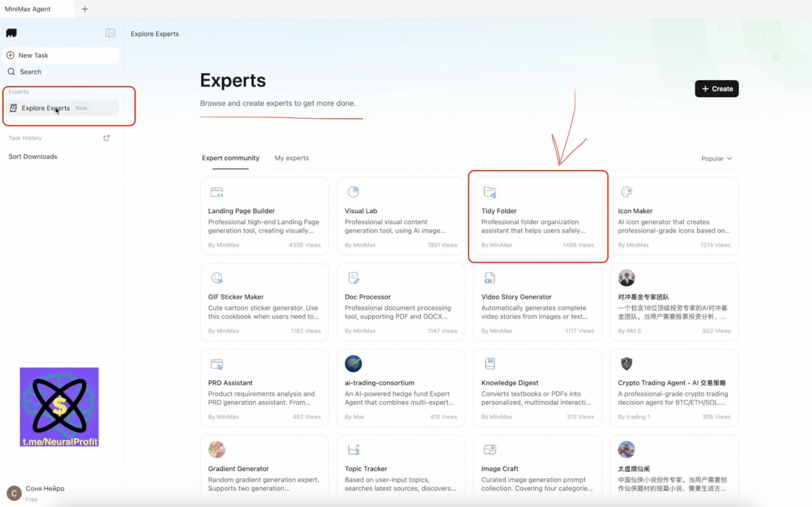Open the Video Story Generator camera icon
The image size is (812, 507).
click(x=490, y=277)
